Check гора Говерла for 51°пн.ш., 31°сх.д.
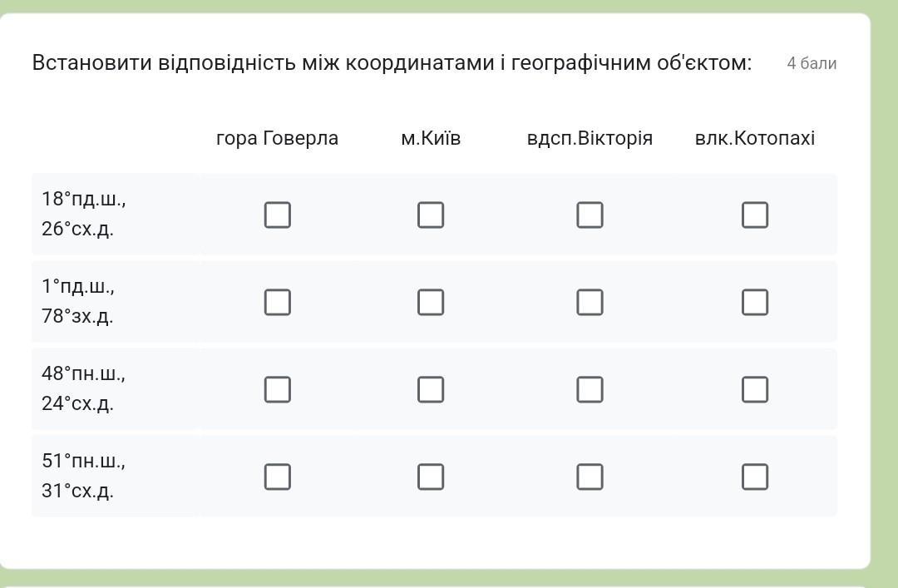898x588 pixels. pos(278,477)
